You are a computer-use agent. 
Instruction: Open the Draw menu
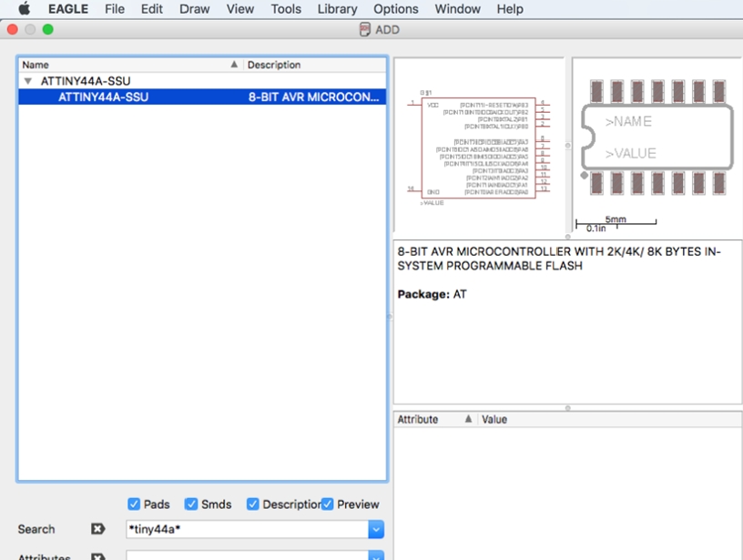[194, 9]
